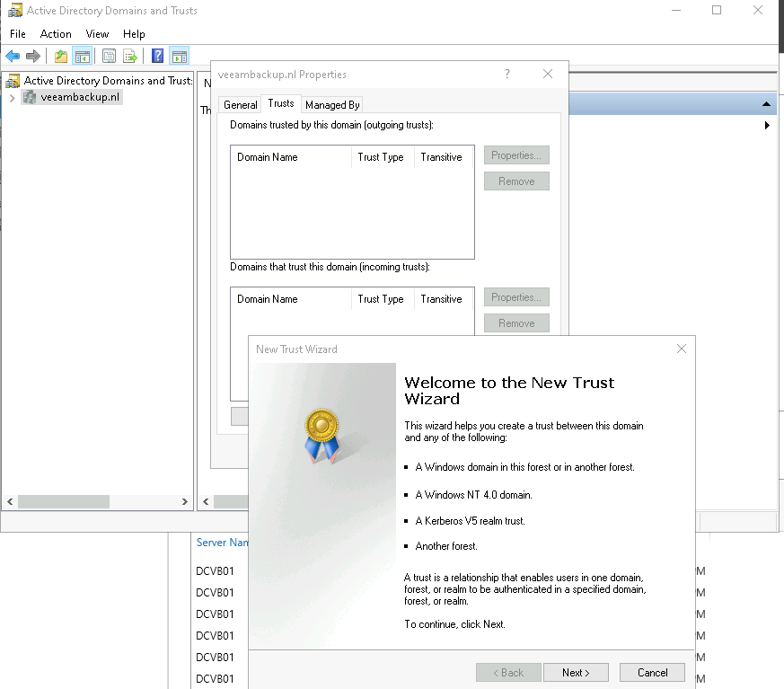Click the console tree horizontal scrollbar
Screen dimensions: 784x689
[x=97, y=502]
